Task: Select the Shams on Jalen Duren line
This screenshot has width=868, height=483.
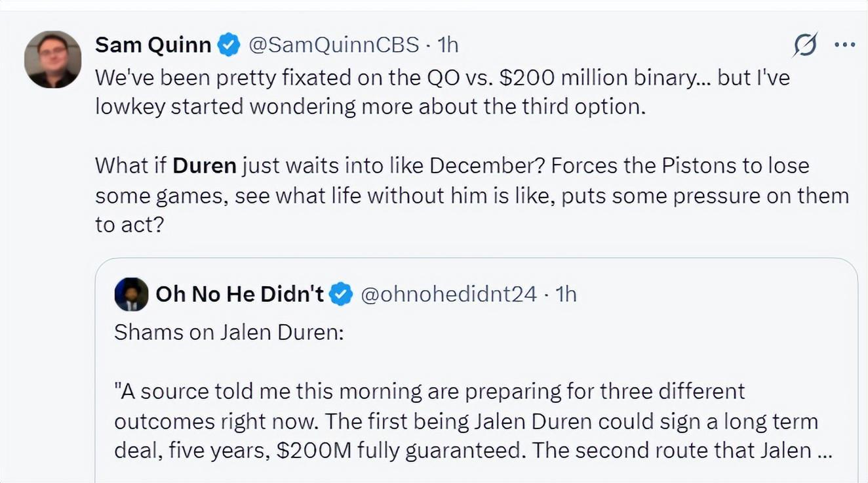Action: [x=229, y=332]
